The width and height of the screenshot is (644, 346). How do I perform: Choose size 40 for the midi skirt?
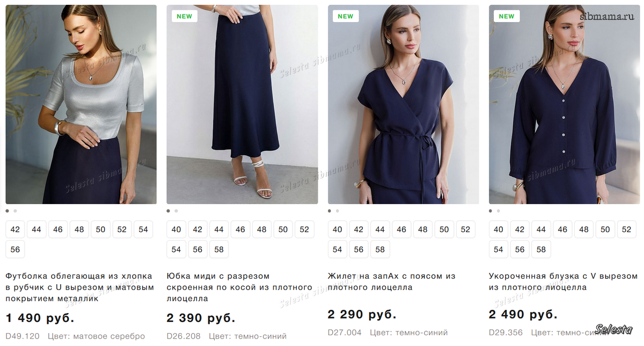click(176, 229)
